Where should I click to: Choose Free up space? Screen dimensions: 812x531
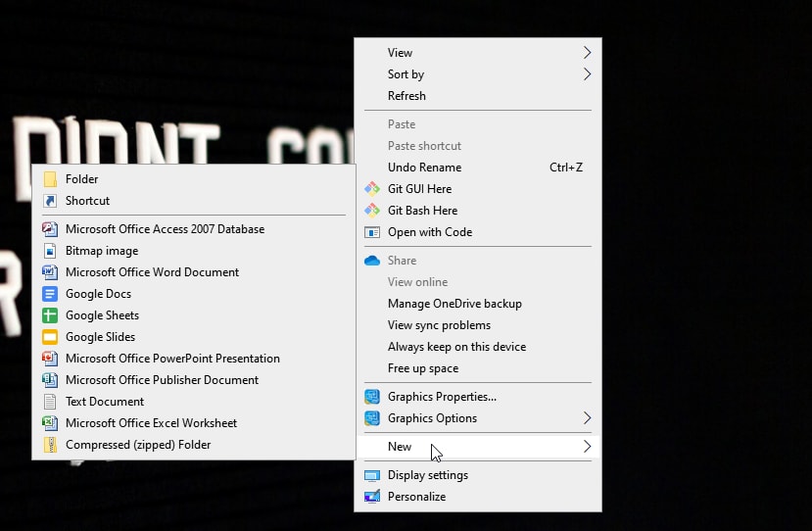[423, 368]
